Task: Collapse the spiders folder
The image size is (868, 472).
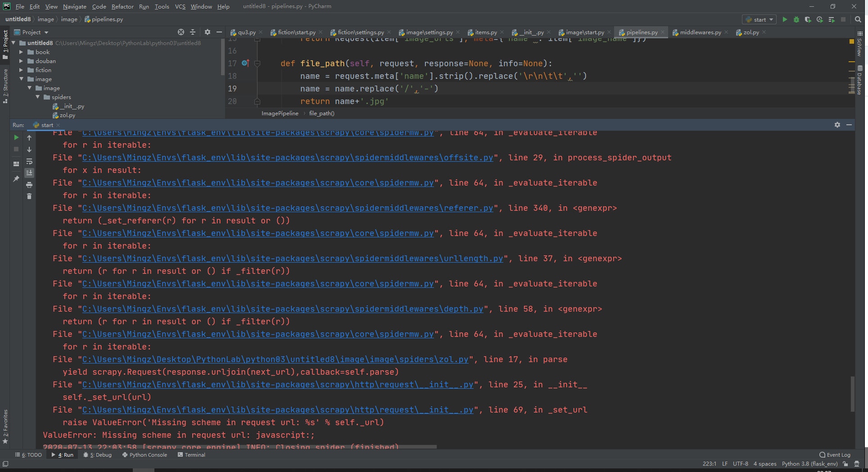Action: pos(38,97)
